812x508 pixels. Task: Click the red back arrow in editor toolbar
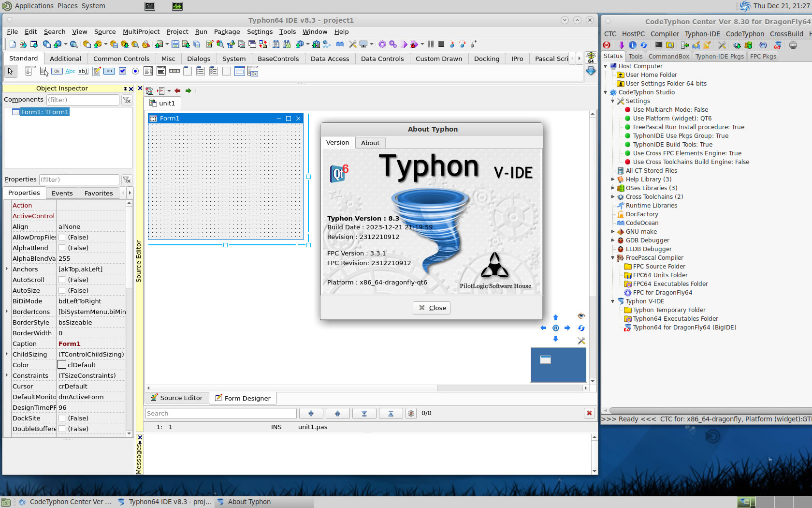click(177, 90)
